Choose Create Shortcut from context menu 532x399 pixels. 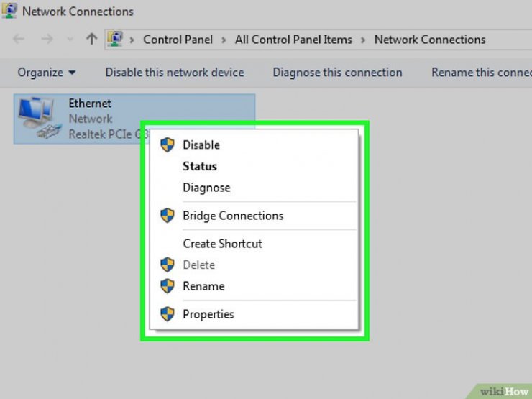222,244
